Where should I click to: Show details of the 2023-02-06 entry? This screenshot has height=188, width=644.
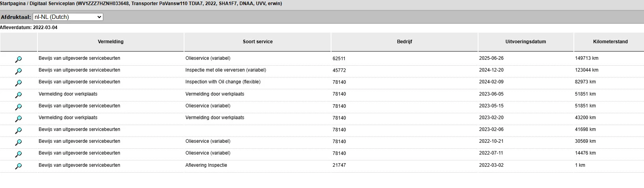pyautogui.click(x=19, y=131)
